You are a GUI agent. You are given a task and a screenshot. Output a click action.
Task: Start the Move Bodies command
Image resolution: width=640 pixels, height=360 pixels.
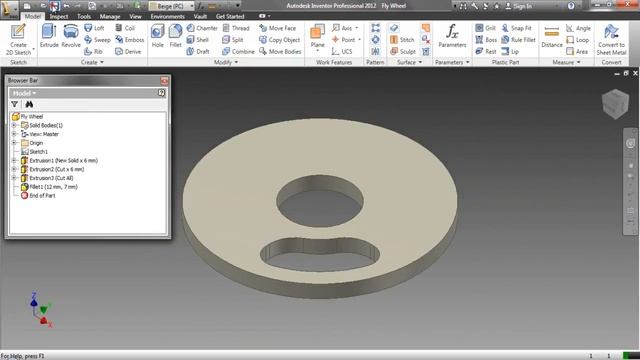(280, 52)
